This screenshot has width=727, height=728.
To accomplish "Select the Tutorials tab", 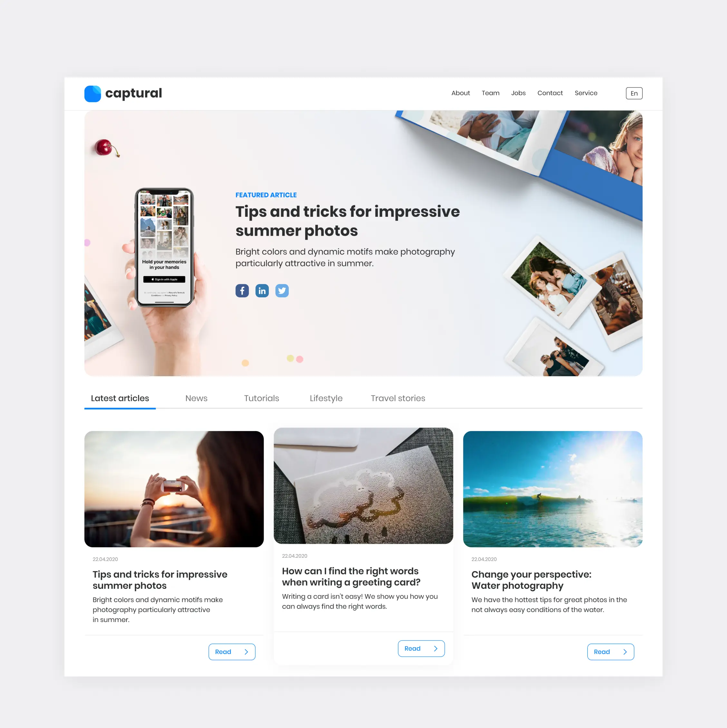I will pyautogui.click(x=262, y=398).
